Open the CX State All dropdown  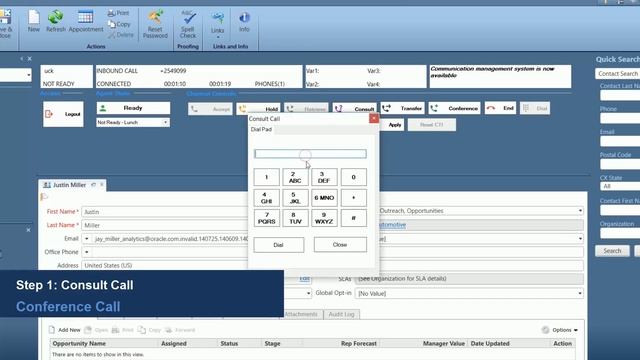point(620,186)
